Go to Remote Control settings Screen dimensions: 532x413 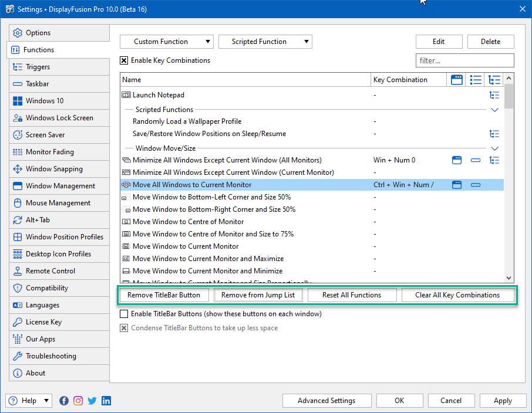[x=59, y=271]
